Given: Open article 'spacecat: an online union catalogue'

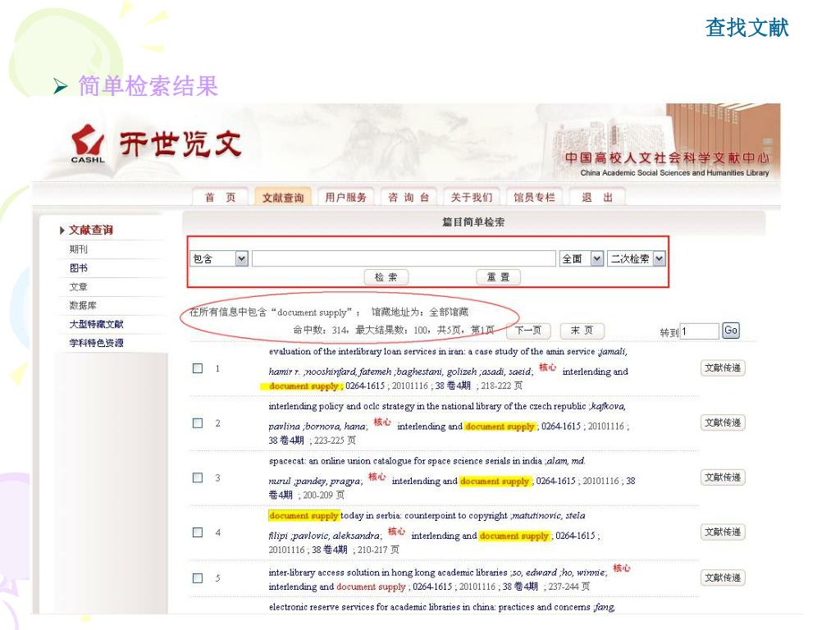Looking at the screenshot, I should [x=405, y=461].
